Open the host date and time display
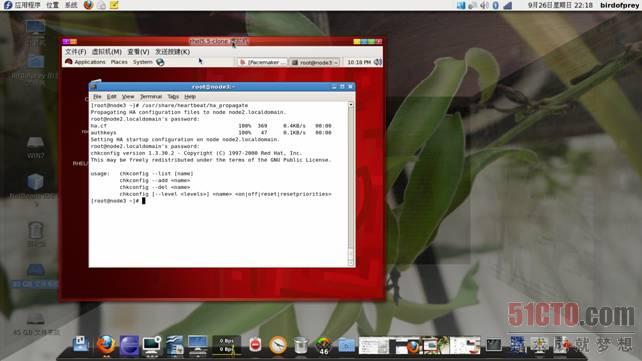642x361 pixels. pos(560,5)
